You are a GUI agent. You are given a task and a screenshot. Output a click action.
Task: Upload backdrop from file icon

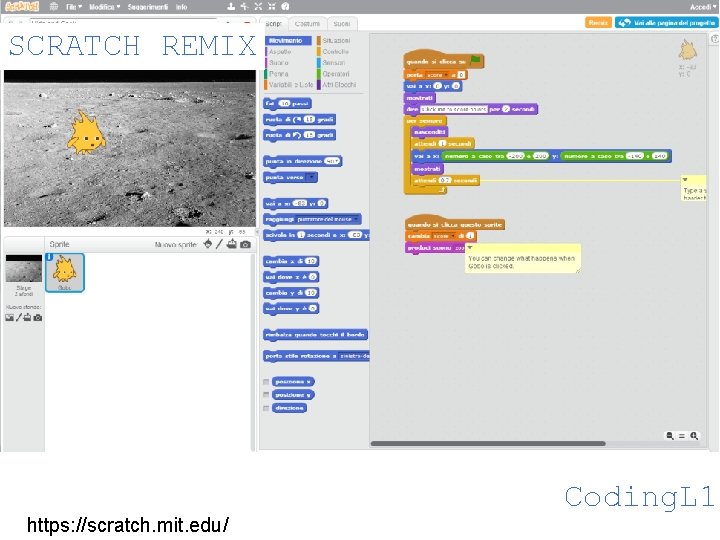28,317
